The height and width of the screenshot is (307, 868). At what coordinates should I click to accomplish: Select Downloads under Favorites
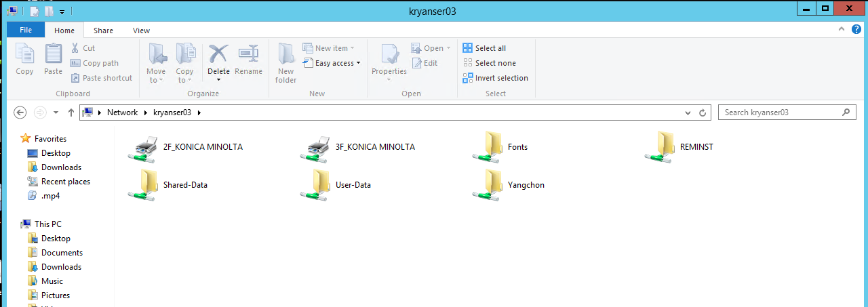(54, 167)
